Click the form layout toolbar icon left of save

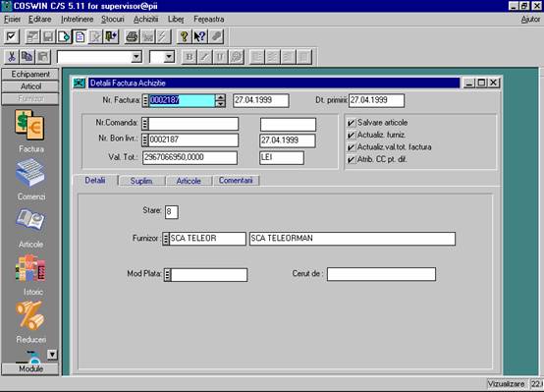(32, 36)
